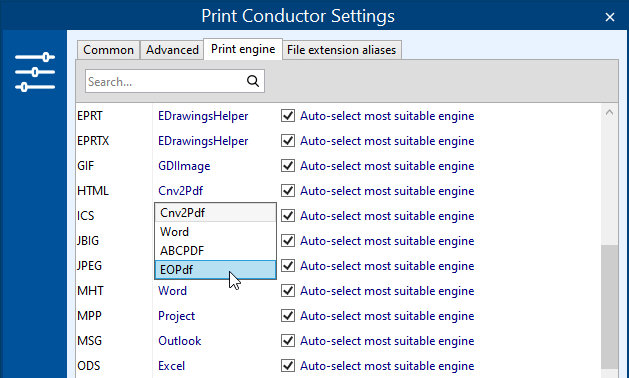This screenshot has width=629, height=378.
Task: Select the MSG file type label
Action: coord(89,341)
